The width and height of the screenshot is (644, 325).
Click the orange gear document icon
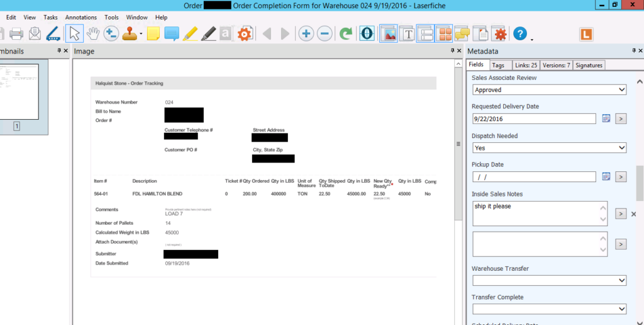pyautogui.click(x=245, y=34)
